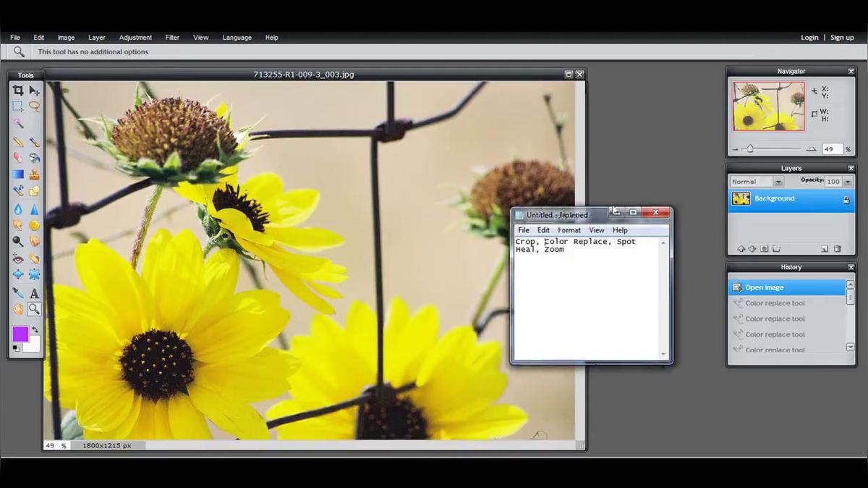This screenshot has height=488, width=868.
Task: Click the Sign up link
Action: (842, 38)
